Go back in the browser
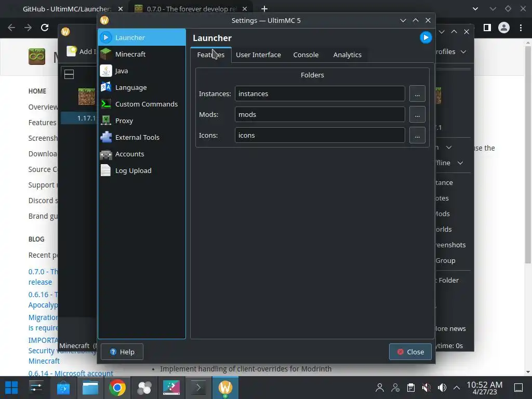This screenshot has width=532, height=399. pyautogui.click(x=11, y=28)
